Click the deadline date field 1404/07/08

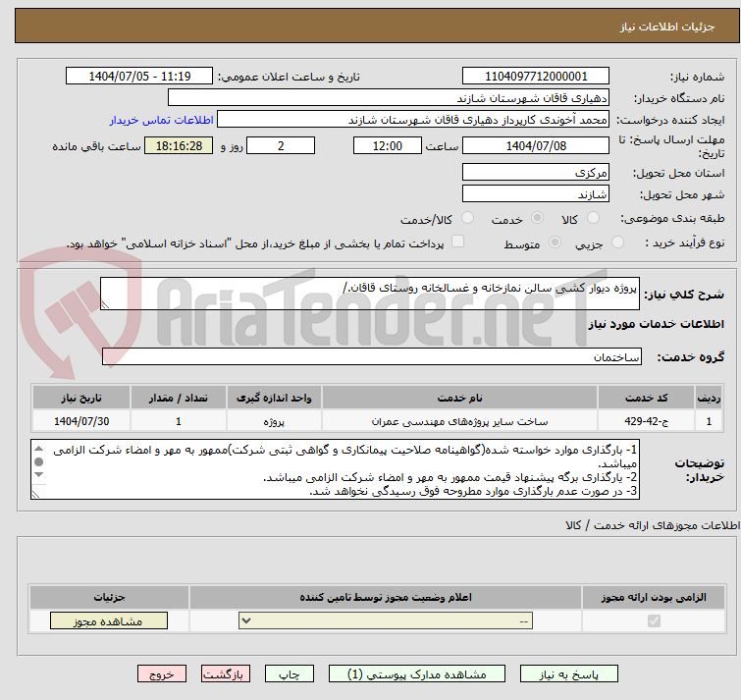pyautogui.click(x=536, y=145)
